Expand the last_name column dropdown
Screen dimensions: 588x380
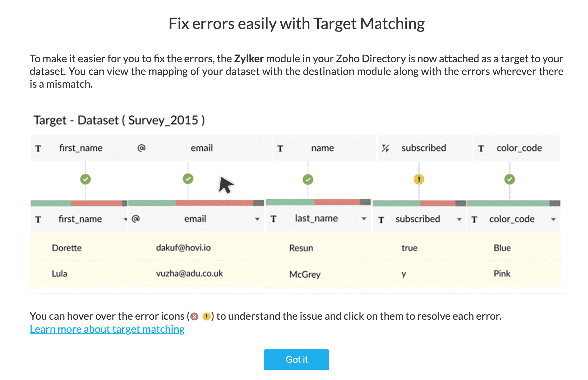364,219
